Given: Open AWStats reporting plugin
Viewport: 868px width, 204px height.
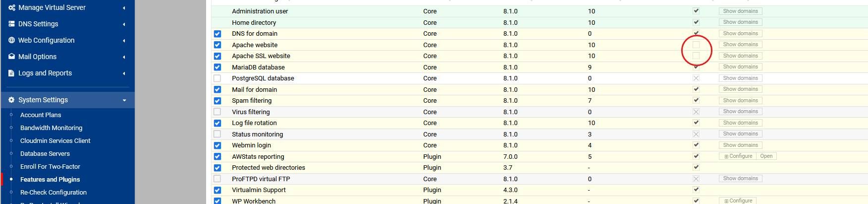Looking at the screenshot, I should [x=766, y=156].
